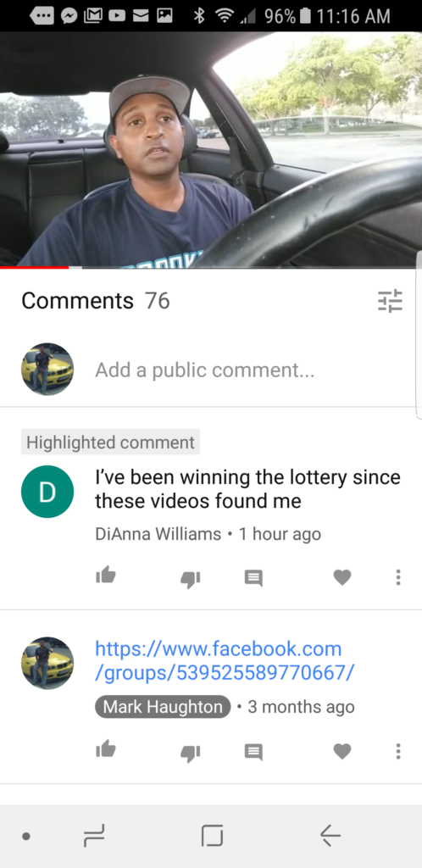This screenshot has height=868, width=422.
Task: Open DiAnna Williams' green D avatar
Action: (47, 492)
